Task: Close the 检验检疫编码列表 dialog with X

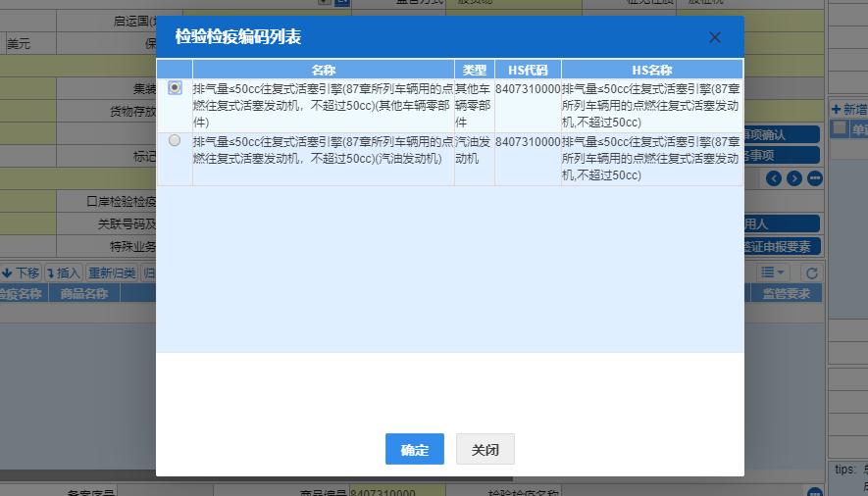Action: tap(715, 37)
